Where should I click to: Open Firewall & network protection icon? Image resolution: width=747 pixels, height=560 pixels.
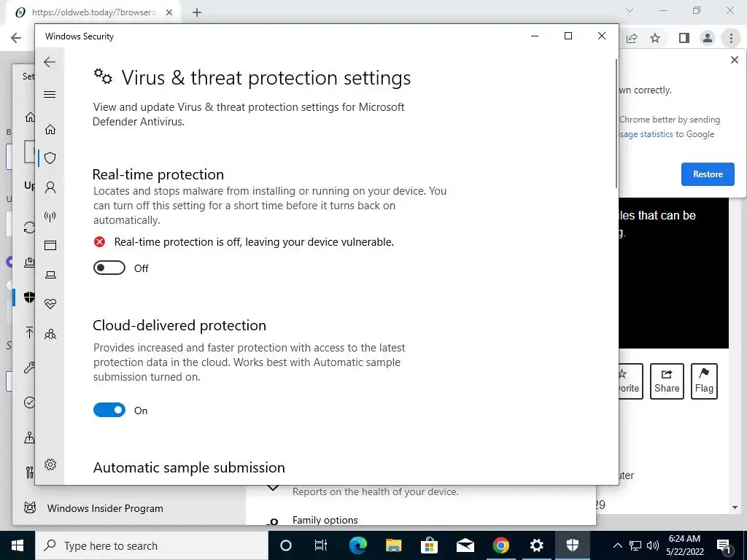click(x=50, y=217)
